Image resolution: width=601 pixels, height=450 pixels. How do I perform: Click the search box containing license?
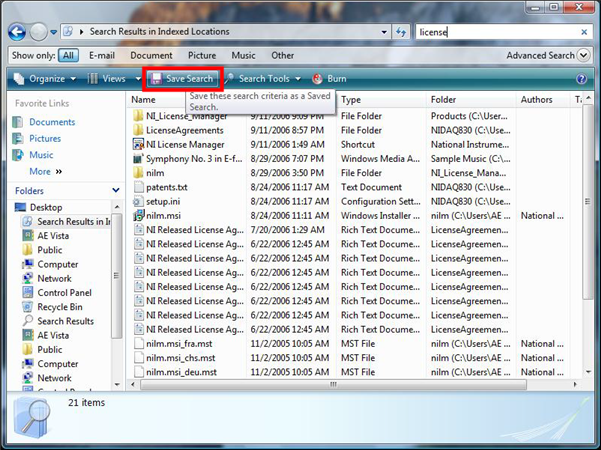[500, 32]
